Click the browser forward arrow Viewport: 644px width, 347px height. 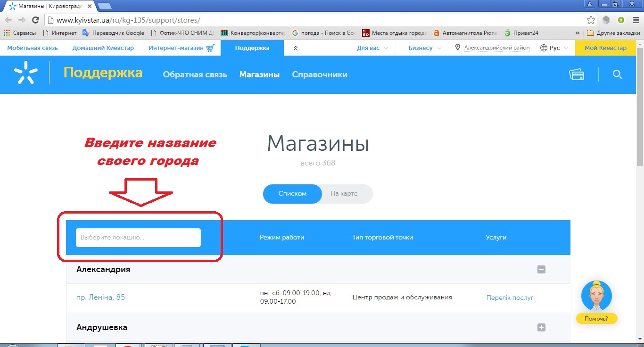click(x=22, y=20)
